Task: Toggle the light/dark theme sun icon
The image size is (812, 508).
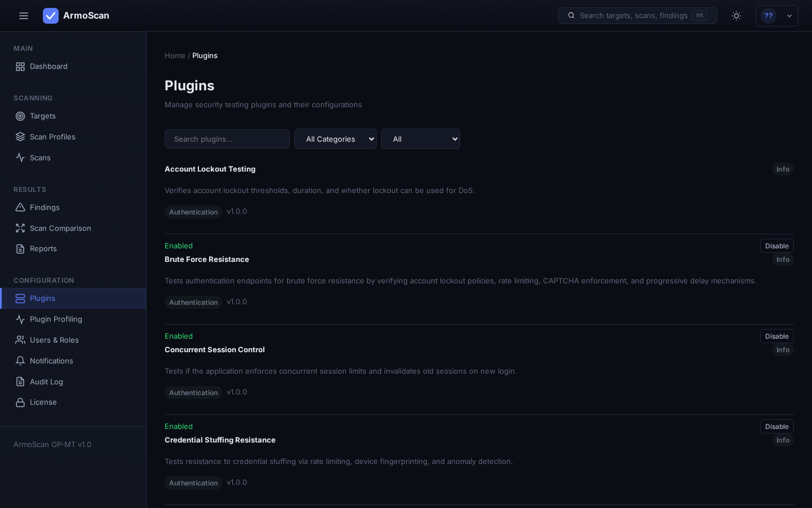Action: coord(736,16)
